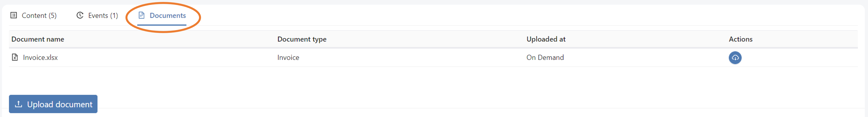
Task: Open the Invoice.xlsx document
Action: (40, 57)
